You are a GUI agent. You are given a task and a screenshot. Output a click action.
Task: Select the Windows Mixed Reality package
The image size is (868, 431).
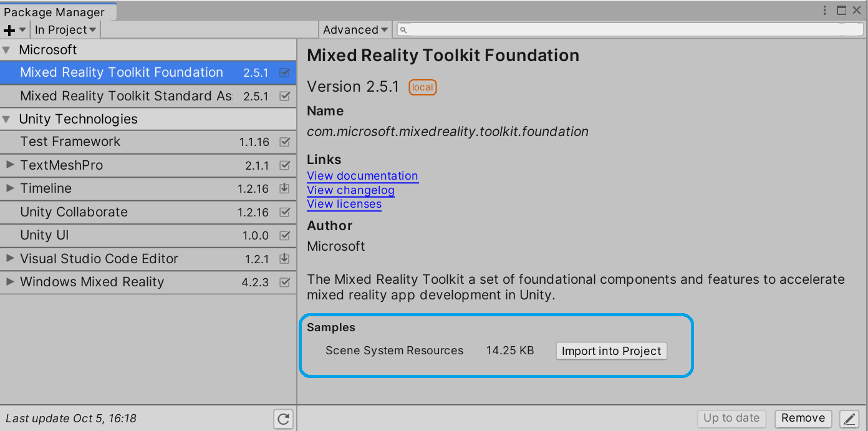pyautogui.click(x=148, y=282)
